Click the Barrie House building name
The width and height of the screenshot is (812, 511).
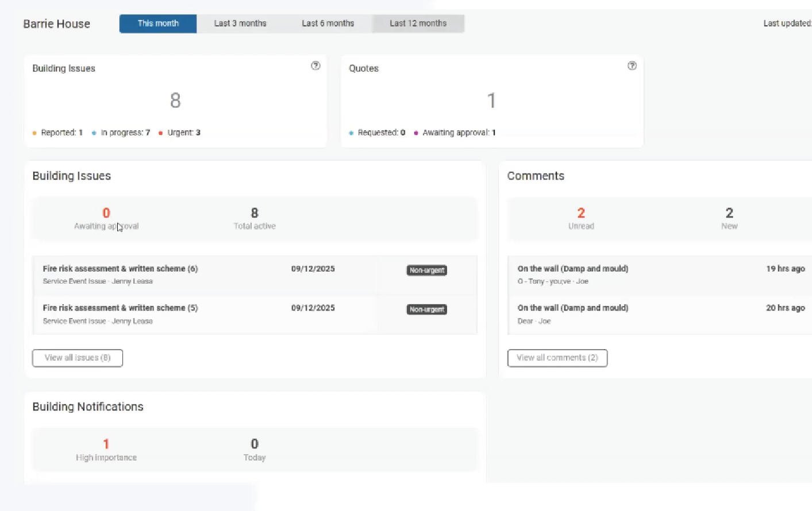pyautogui.click(x=56, y=24)
